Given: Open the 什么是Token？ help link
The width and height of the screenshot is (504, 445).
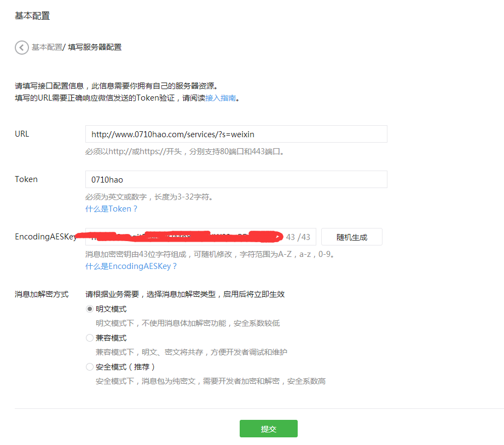Looking at the screenshot, I should [112, 209].
